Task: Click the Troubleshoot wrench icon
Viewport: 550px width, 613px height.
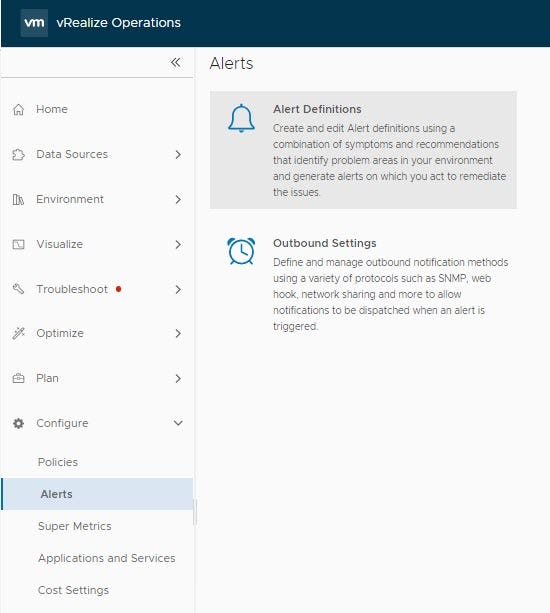Action: click(x=18, y=289)
